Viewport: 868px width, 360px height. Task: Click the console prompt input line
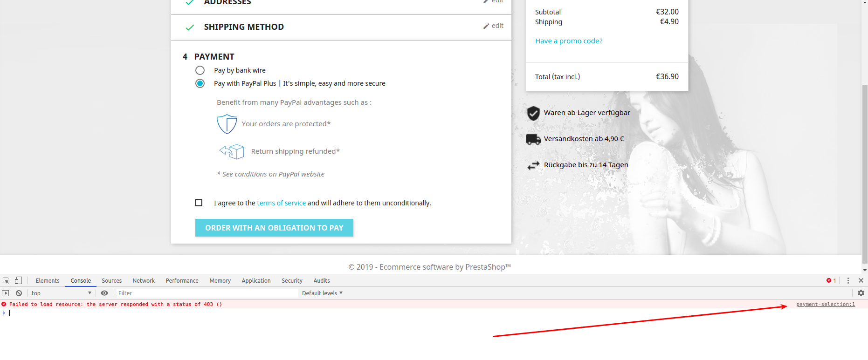[434, 312]
